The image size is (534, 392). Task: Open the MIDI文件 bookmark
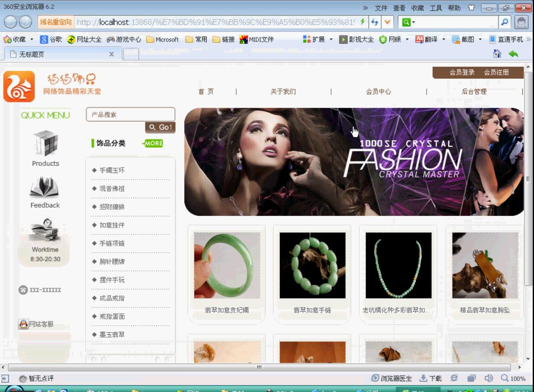[257, 39]
